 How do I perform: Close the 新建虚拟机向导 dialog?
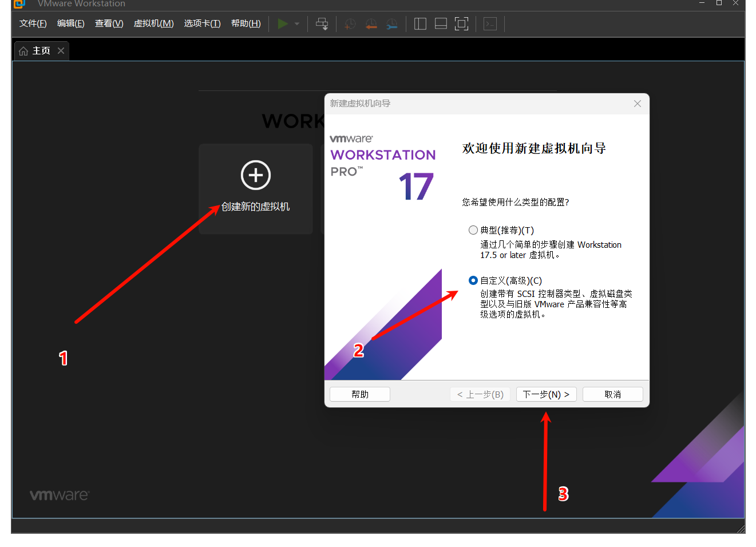point(637,104)
